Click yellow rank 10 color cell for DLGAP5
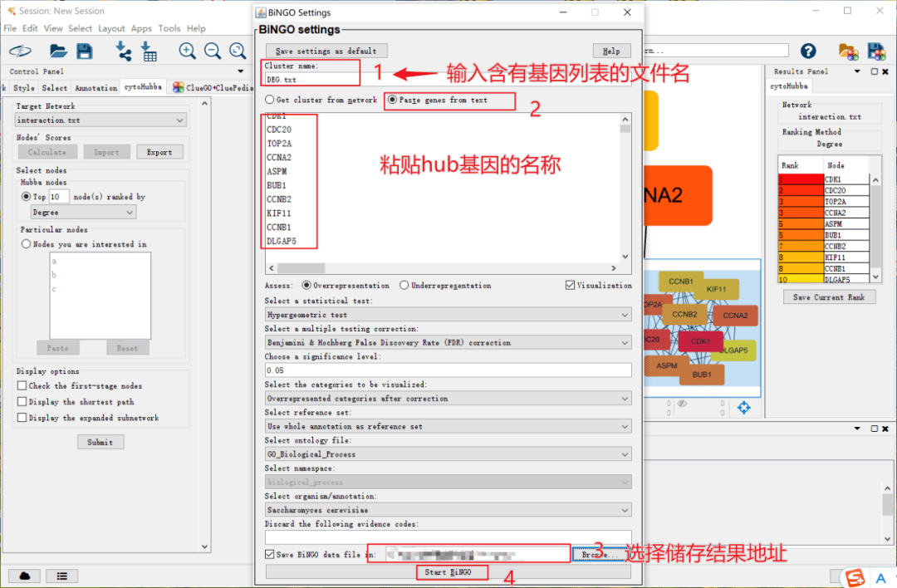Viewport: 897px width, 588px height. tap(801, 280)
